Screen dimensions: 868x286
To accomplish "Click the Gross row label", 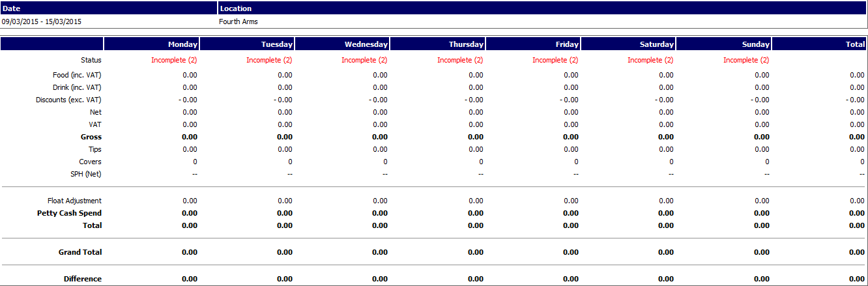I will (x=91, y=137).
